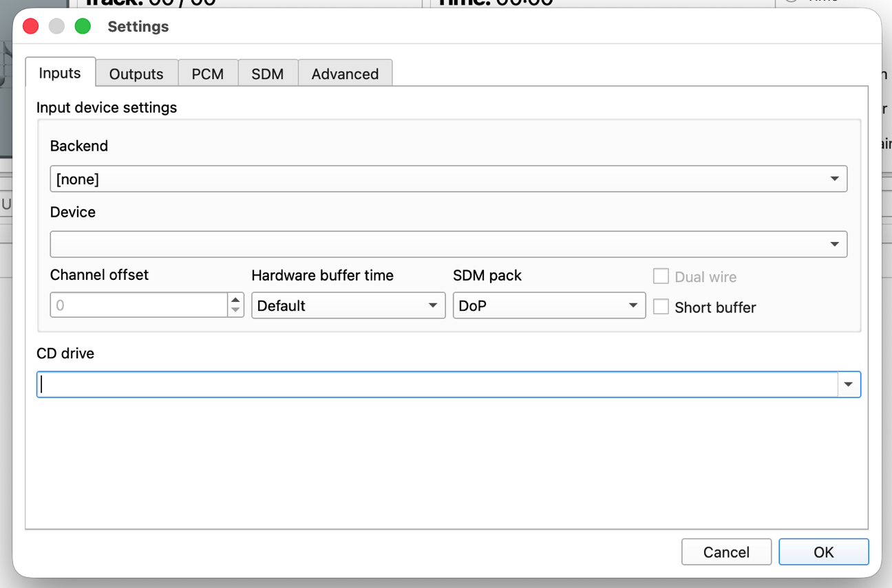
Task: Click the CD drive dropdown arrow
Action: tap(849, 384)
